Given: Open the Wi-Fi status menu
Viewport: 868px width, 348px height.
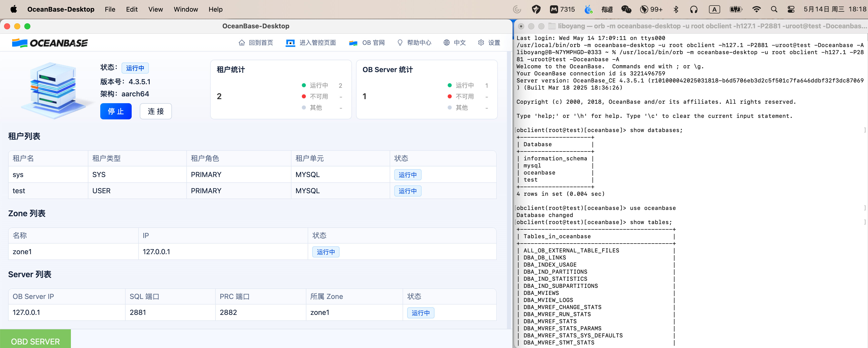Looking at the screenshot, I should (x=757, y=9).
